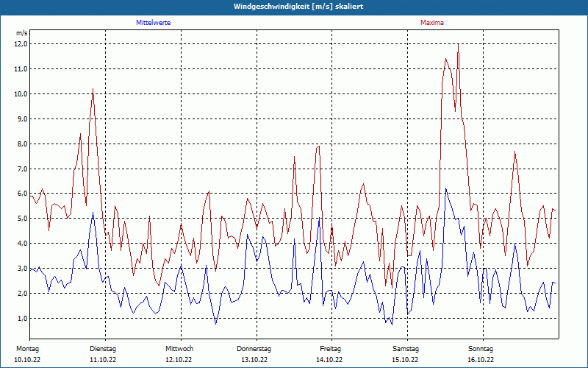Click the 'm/s' unit label

pyautogui.click(x=22, y=33)
